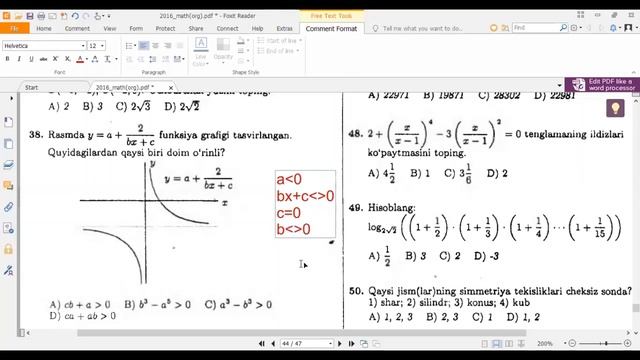Open the View ribbon tab

[x=109, y=29]
